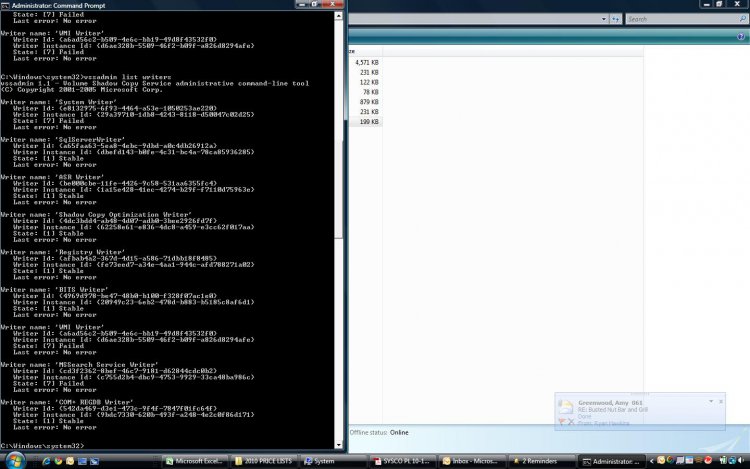
Task: Open email from Greenwood, Amy notification
Action: 610,403
